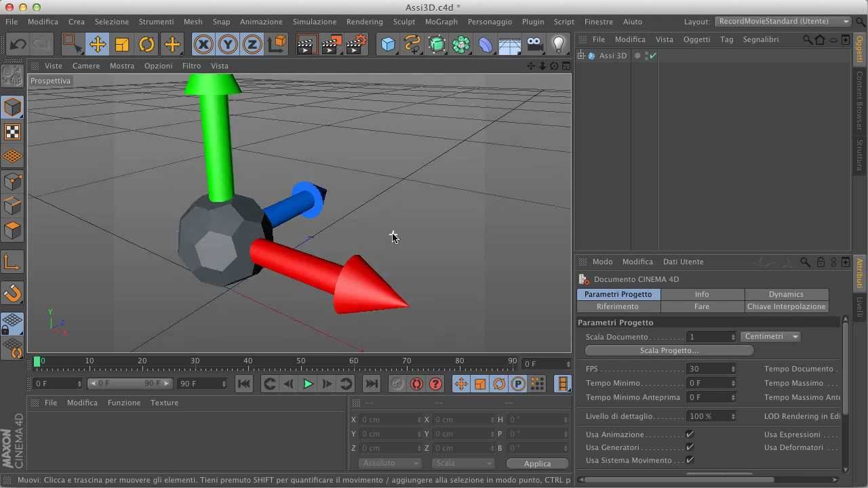The image size is (868, 488).
Task: Open the Scala coordinate mode dropdown
Action: point(462,463)
